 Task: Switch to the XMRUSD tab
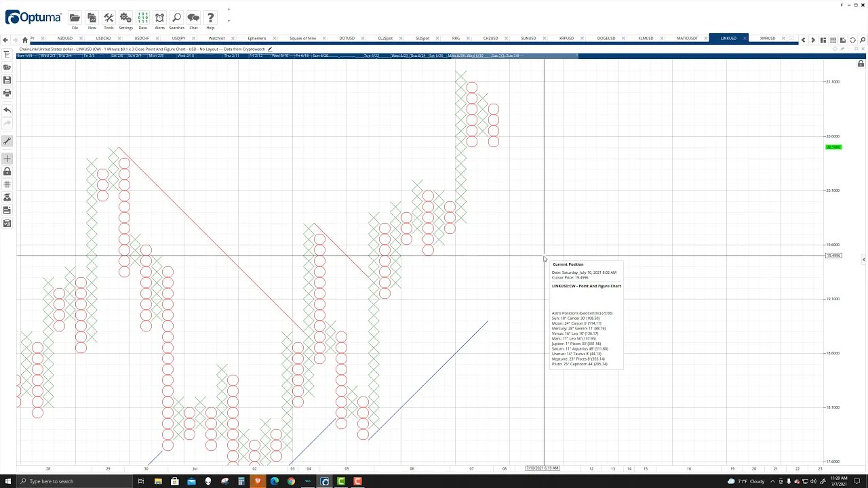pos(768,39)
